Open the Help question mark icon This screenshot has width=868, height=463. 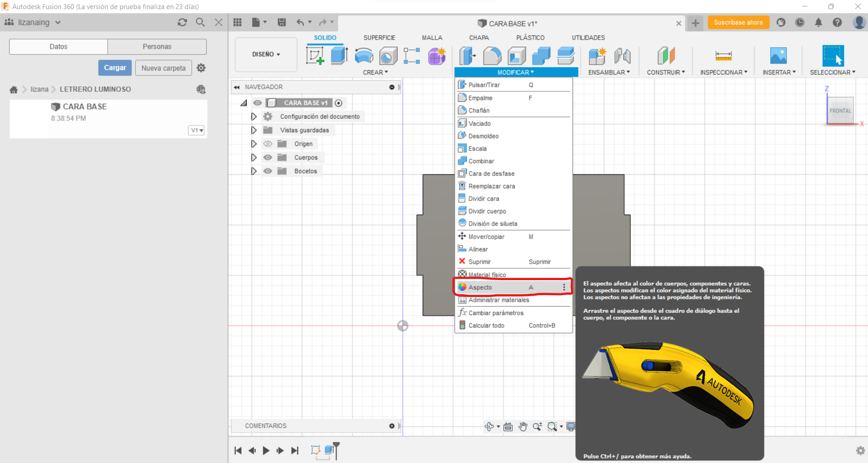tap(837, 22)
